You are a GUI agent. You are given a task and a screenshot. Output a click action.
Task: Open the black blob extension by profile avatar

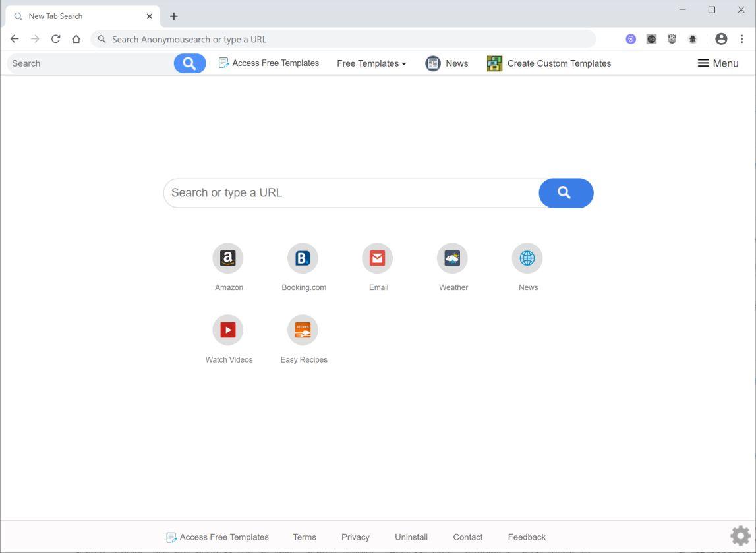[x=693, y=39]
